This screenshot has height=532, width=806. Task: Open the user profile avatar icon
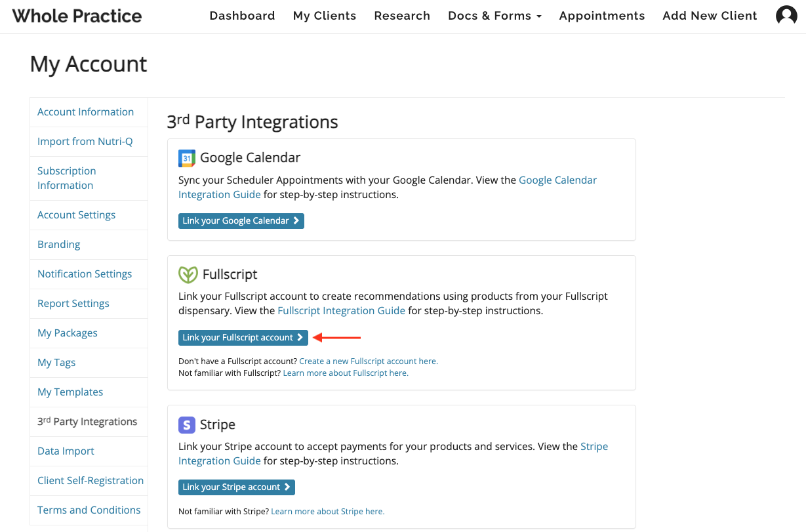click(x=786, y=15)
